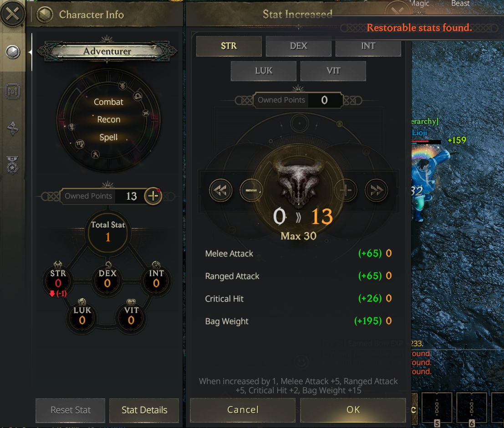Click the Reset Stat button
The height and width of the screenshot is (428, 504).
[x=71, y=410]
